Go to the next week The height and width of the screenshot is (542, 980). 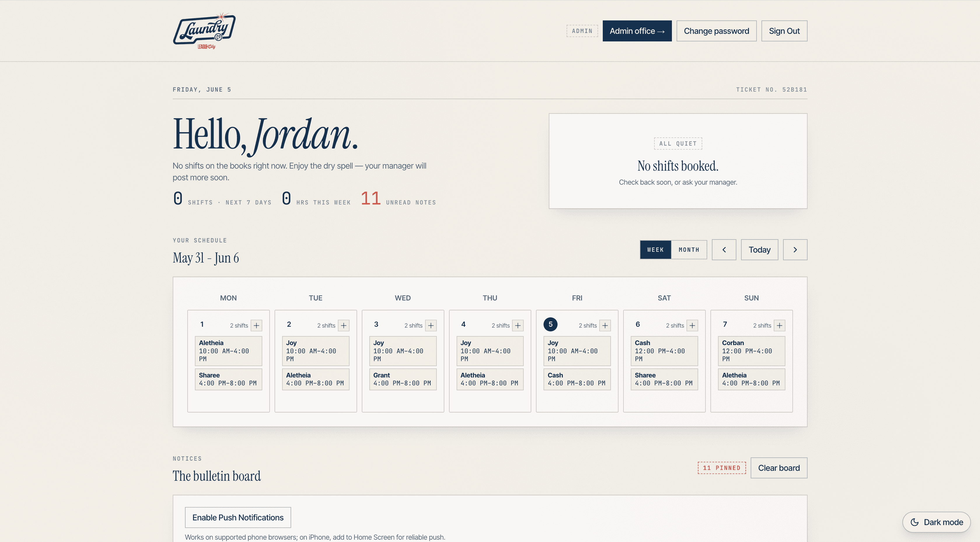tap(795, 250)
